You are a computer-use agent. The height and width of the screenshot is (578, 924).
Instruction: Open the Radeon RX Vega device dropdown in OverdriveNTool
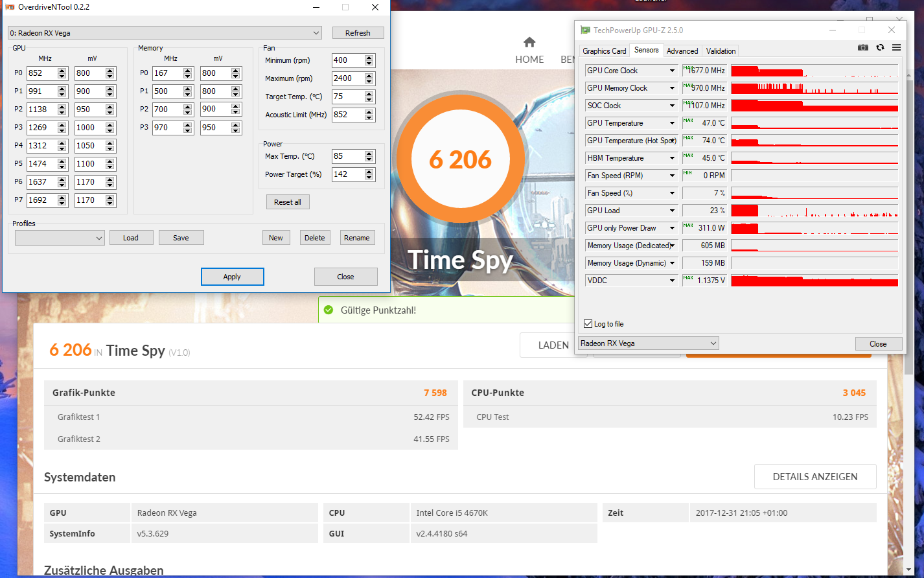[165, 33]
